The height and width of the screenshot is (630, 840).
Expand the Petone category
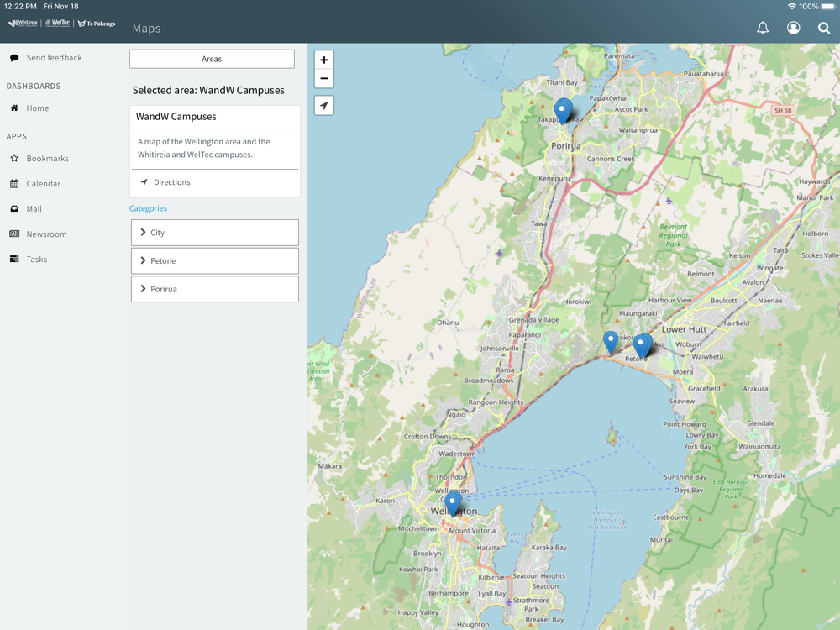click(x=215, y=261)
